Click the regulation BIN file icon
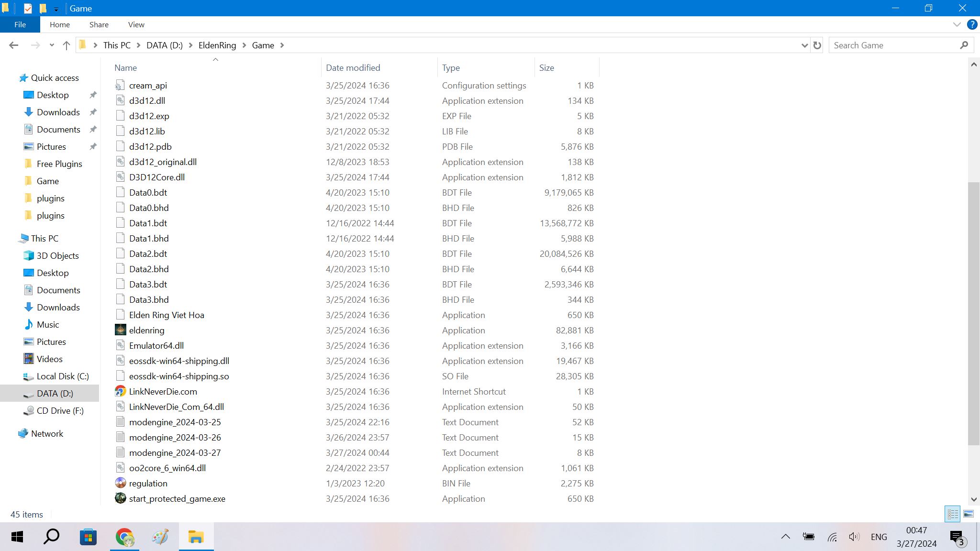 121,483
